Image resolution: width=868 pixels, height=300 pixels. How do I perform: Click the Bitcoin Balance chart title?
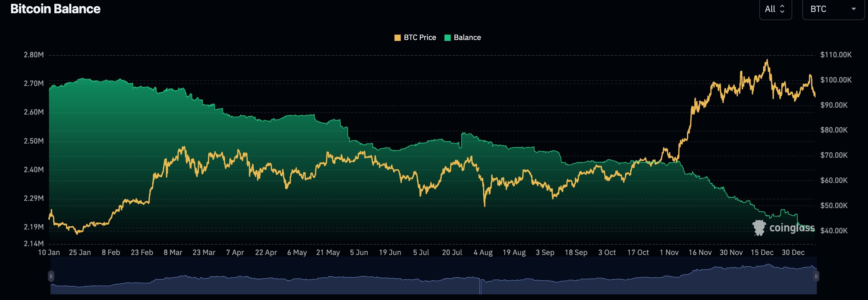(x=55, y=9)
